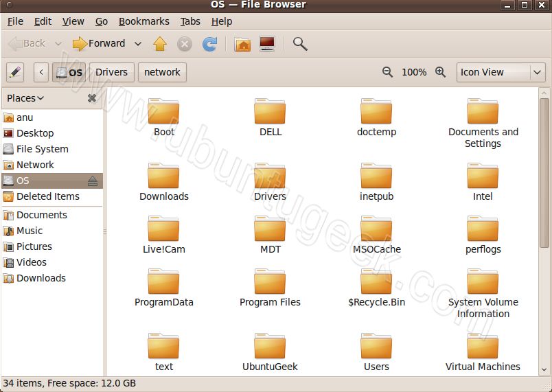Open the Help menu
This screenshot has height=392, width=552.
(x=222, y=21)
